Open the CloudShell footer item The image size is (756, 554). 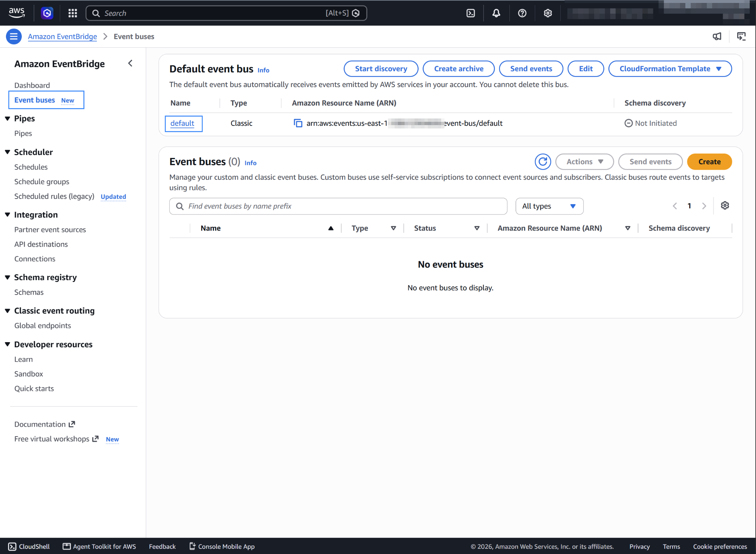tap(29, 547)
